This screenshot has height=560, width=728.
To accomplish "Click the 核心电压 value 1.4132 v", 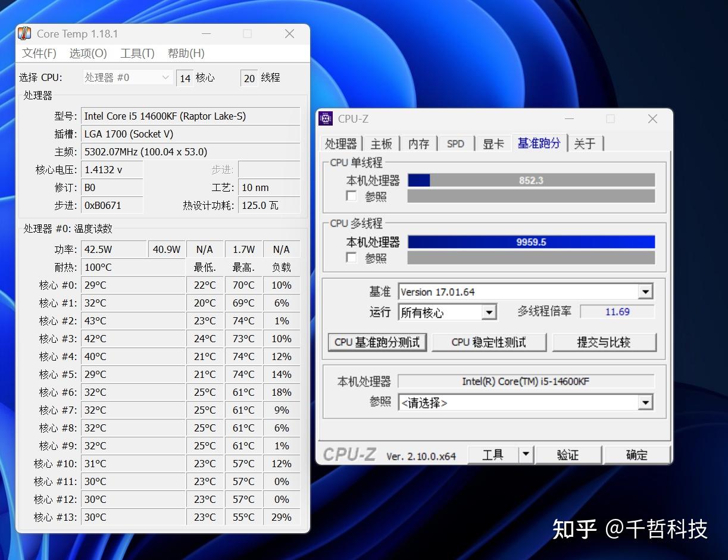I will click(x=112, y=170).
